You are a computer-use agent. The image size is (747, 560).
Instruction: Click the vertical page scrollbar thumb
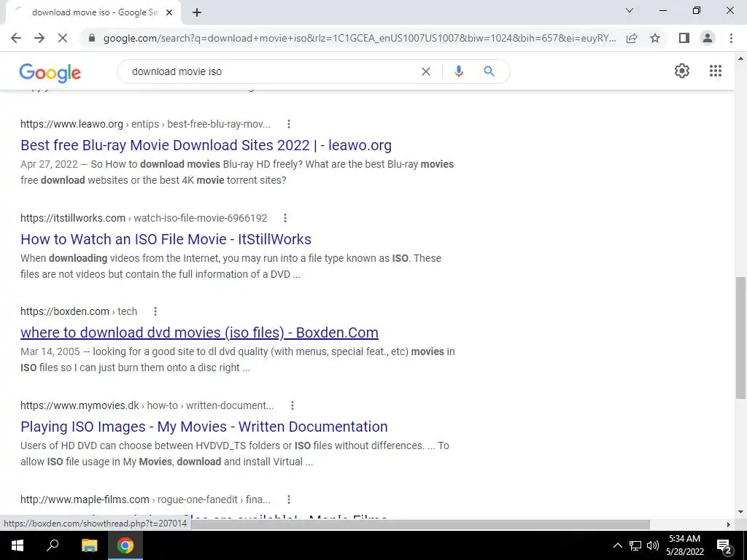[x=741, y=338]
